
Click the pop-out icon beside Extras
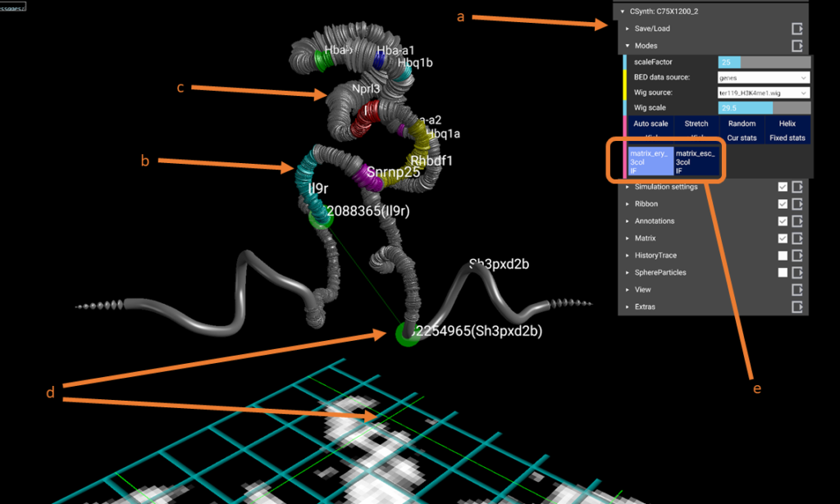pos(797,306)
